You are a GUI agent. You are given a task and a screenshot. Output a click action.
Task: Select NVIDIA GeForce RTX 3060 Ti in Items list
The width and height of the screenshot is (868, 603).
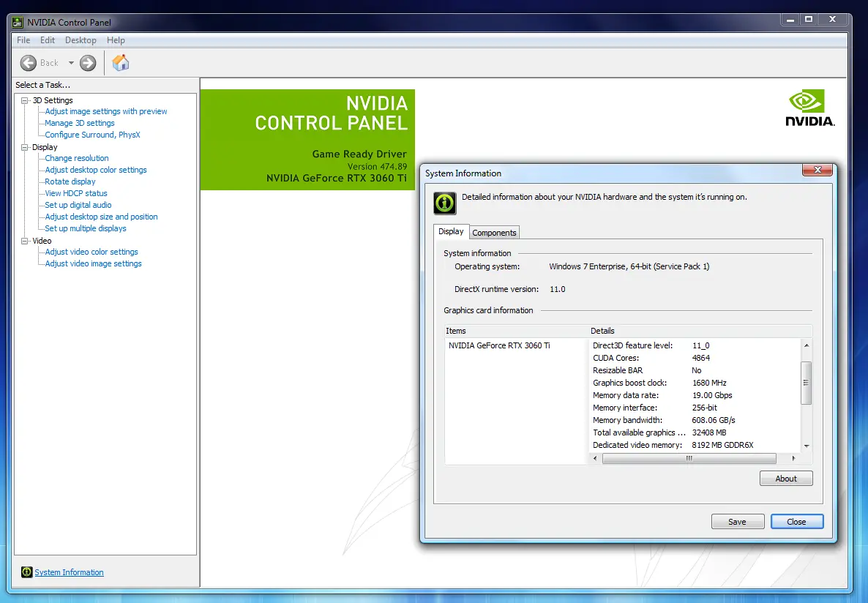tap(499, 345)
